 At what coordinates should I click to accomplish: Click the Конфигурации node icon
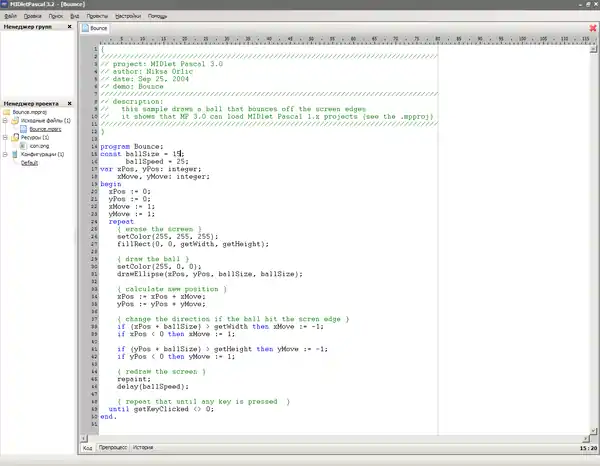point(15,154)
